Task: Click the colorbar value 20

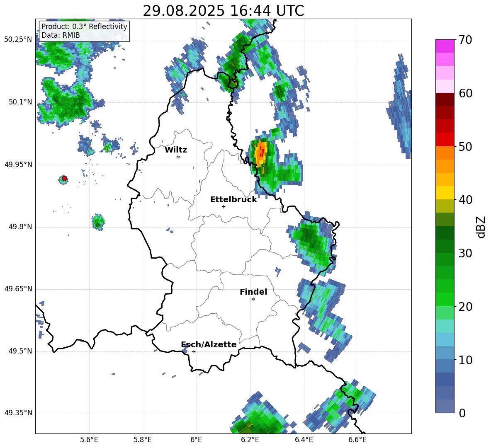Action: [465, 306]
